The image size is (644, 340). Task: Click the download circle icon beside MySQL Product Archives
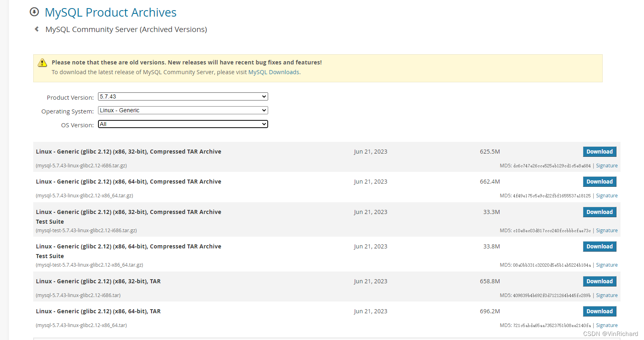tap(34, 12)
